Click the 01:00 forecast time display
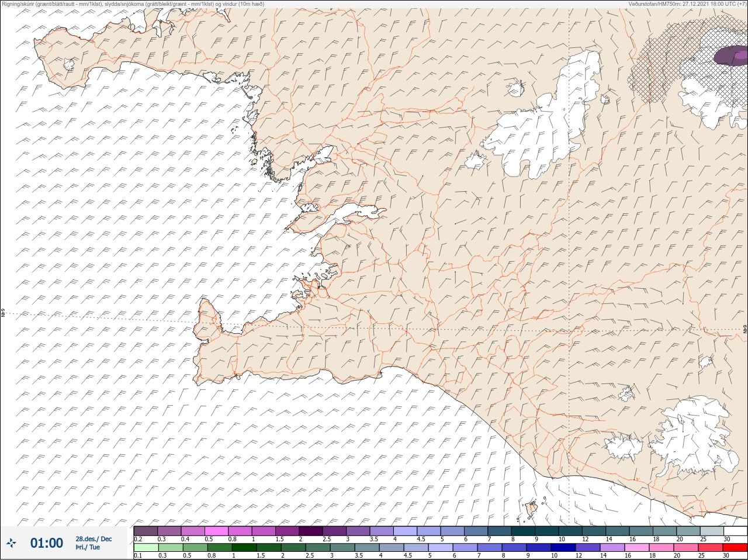Image resolution: width=748 pixels, height=560 pixels. (x=47, y=543)
